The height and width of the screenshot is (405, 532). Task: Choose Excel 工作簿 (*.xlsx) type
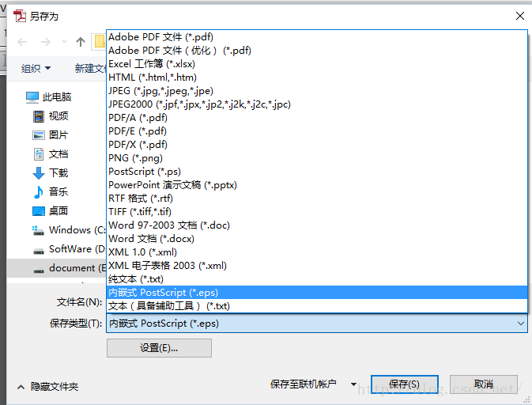coord(317,64)
